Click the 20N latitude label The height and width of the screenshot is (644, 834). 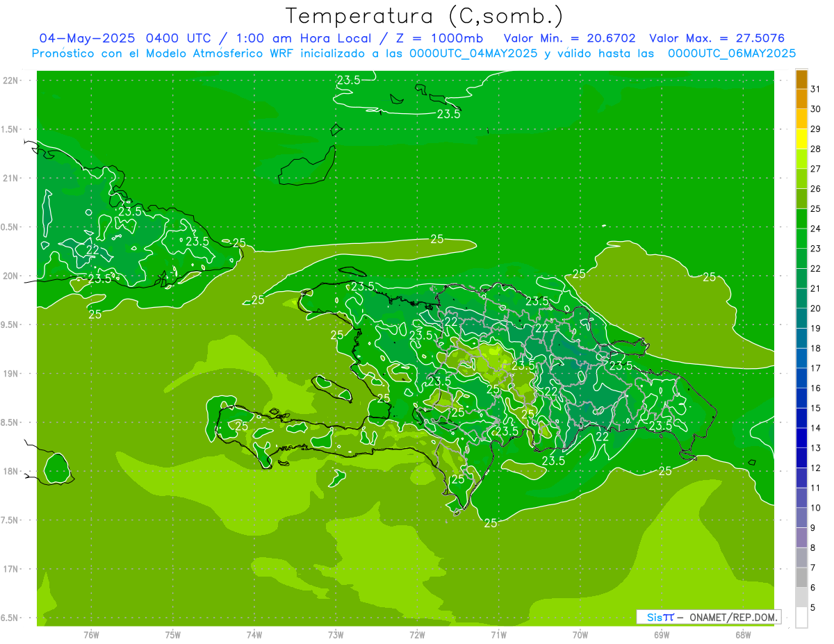click(11, 276)
